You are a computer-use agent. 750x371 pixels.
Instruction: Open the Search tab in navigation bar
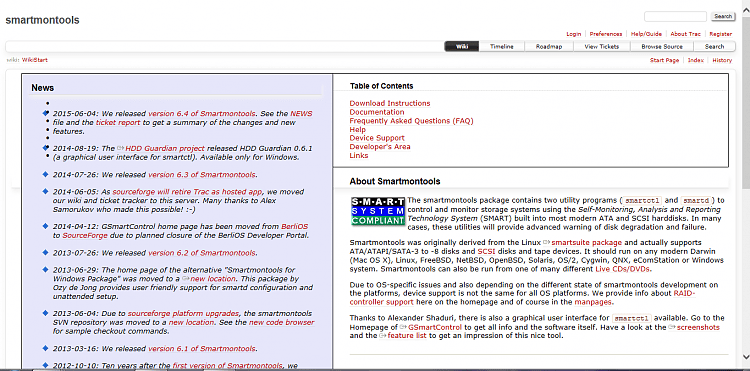[x=715, y=46]
